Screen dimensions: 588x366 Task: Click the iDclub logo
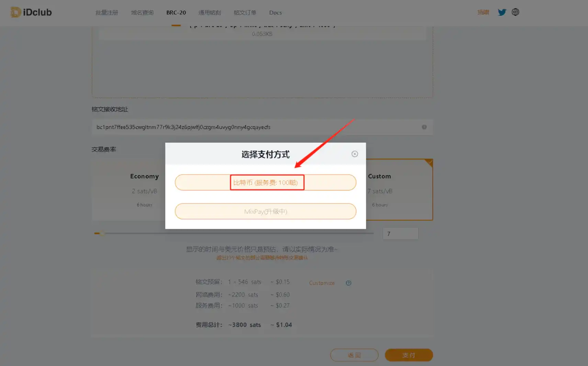tap(30, 12)
